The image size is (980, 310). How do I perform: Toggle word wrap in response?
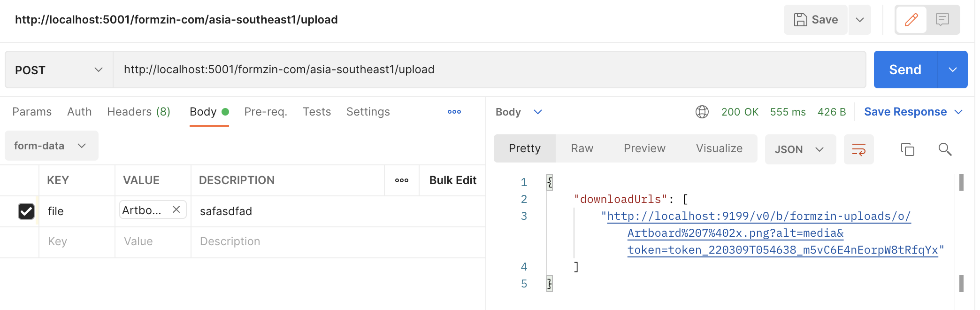(858, 149)
